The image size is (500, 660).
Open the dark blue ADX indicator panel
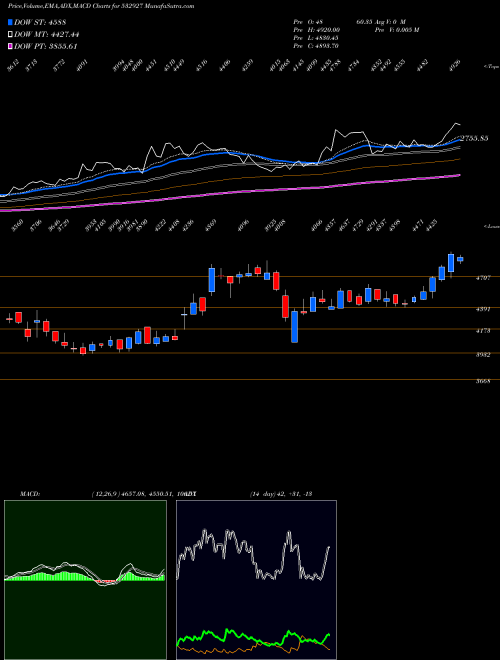(256, 580)
